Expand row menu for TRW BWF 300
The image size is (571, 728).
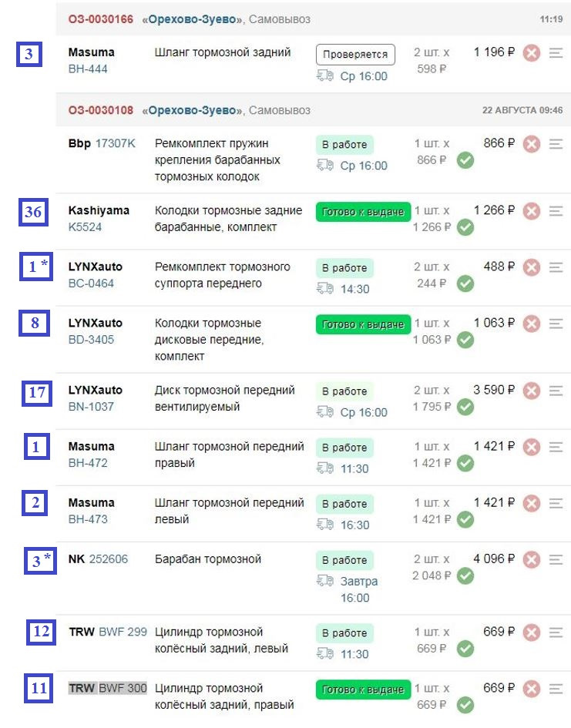(556, 689)
